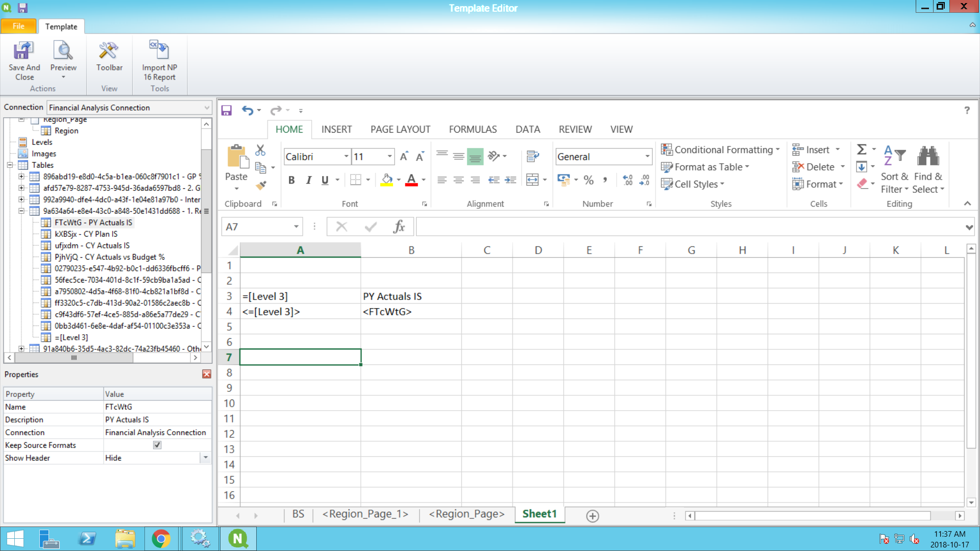Open the Name Box A7 dropdown arrow
This screenshot has width=980, height=551.
(296, 227)
